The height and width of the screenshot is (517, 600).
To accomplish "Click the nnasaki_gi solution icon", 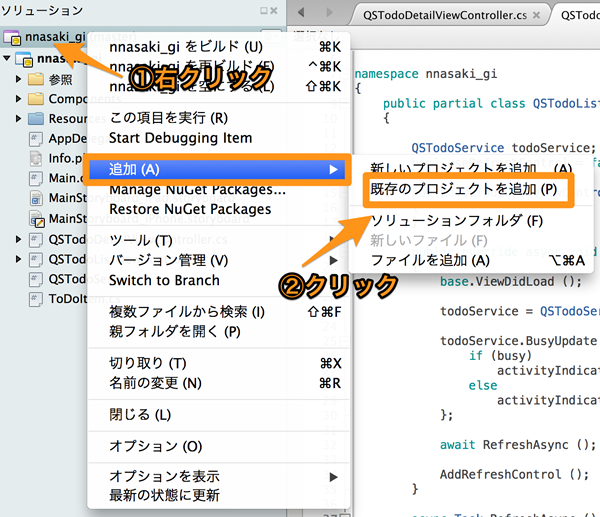I will pos(11,38).
